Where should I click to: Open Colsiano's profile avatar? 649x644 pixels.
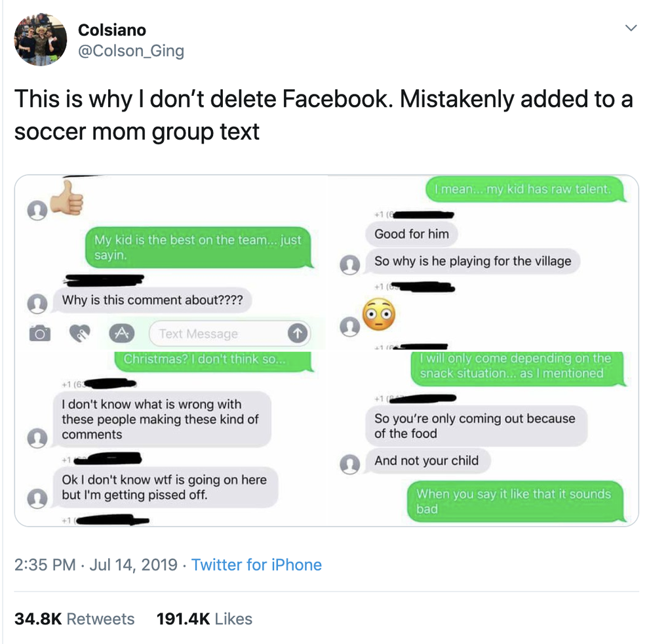(41, 41)
